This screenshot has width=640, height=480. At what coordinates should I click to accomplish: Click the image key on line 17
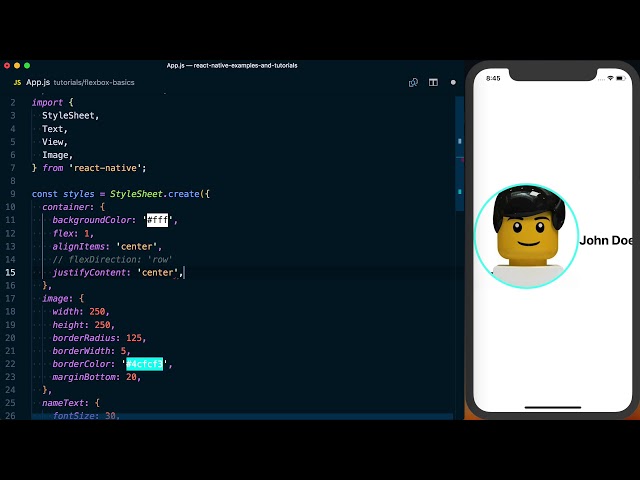tap(55, 298)
